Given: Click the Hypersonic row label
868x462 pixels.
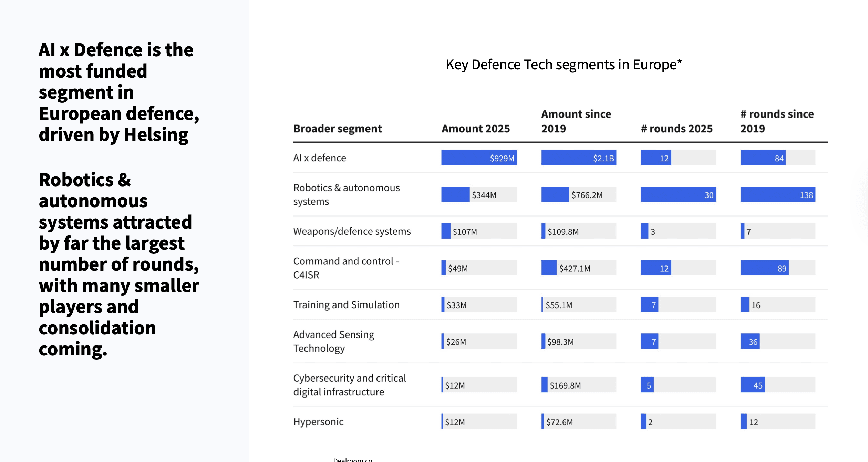Looking at the screenshot, I should click(x=318, y=422).
